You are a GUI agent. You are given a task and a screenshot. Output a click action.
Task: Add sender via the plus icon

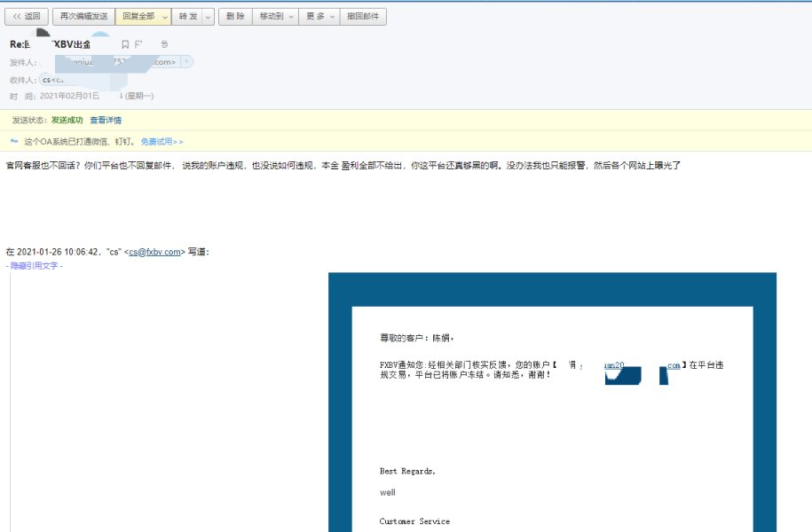(x=187, y=61)
